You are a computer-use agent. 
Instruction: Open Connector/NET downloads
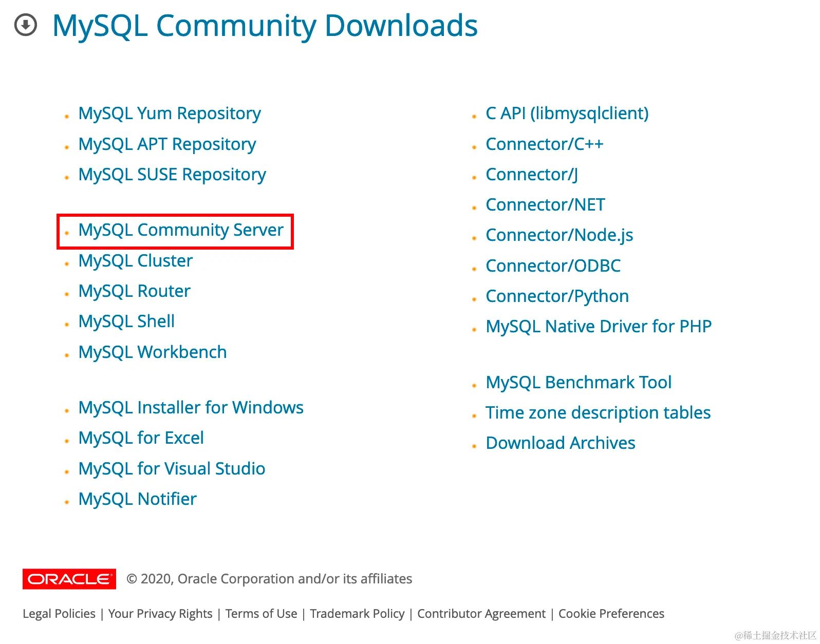click(545, 205)
